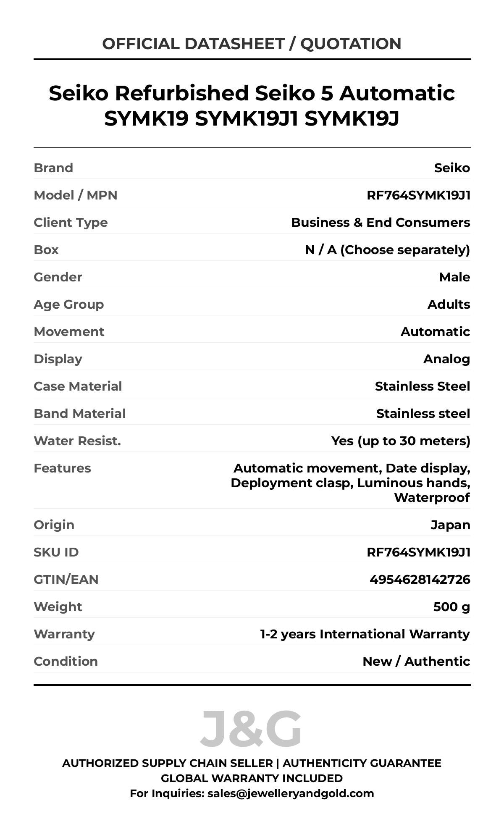Viewport: 504px width, 840px height.
Task: Click the Case Material value Stainless Steel
Action: pyautogui.click(x=422, y=386)
